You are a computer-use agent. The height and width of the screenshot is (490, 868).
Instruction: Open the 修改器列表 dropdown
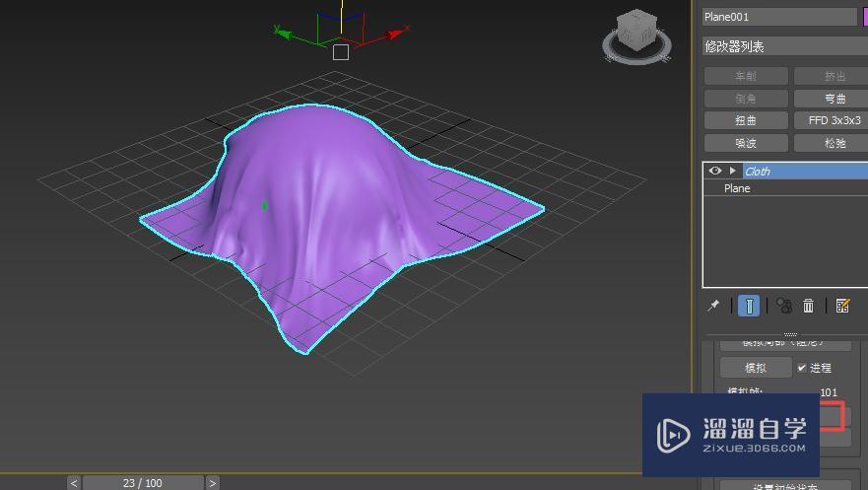pos(785,46)
